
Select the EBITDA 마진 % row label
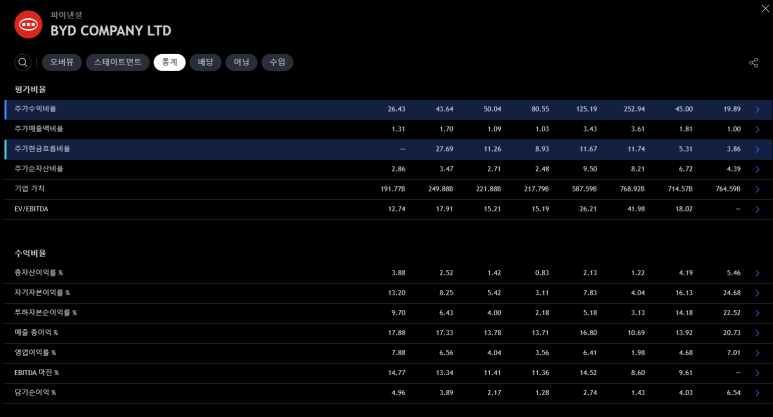click(36, 373)
